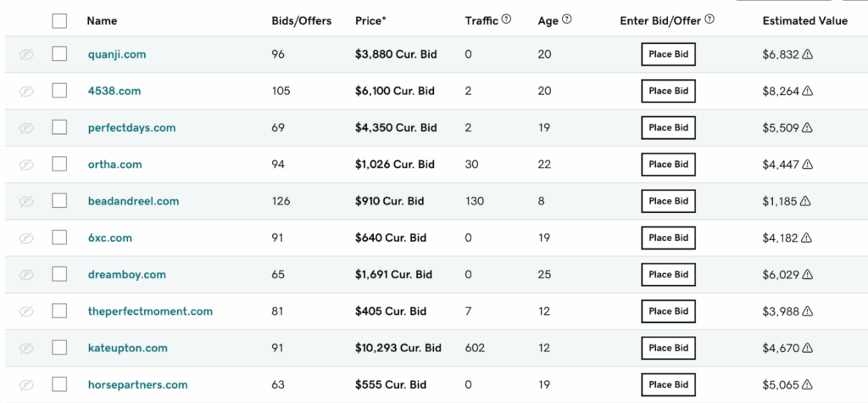Click warning icon next to $1,185 estimate
This screenshot has width=868, height=403.
[x=805, y=201]
